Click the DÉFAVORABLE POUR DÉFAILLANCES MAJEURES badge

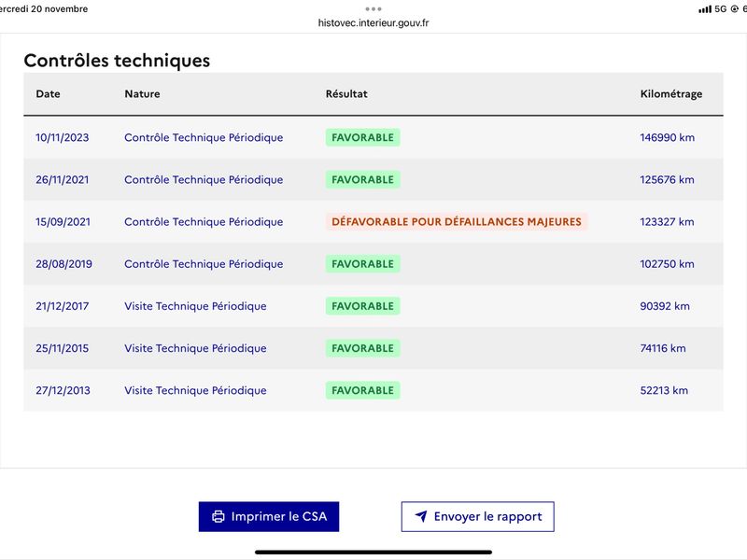coord(457,222)
